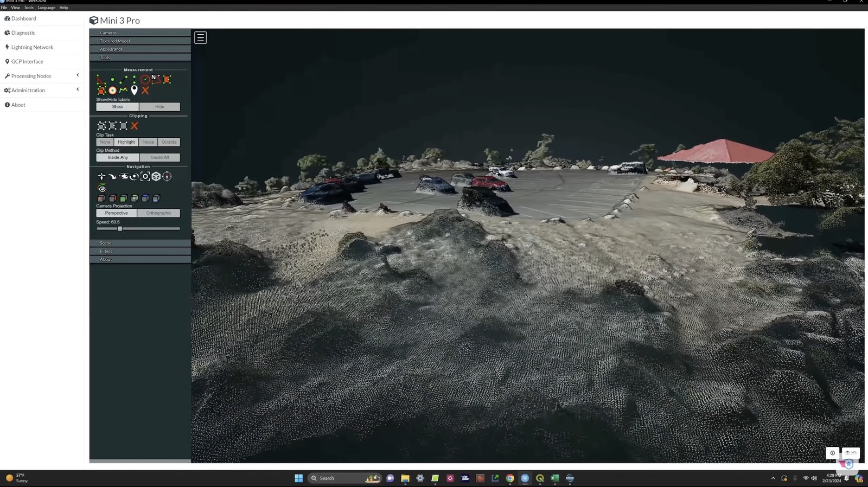
Task: Open the Language menu
Action: tap(46, 8)
